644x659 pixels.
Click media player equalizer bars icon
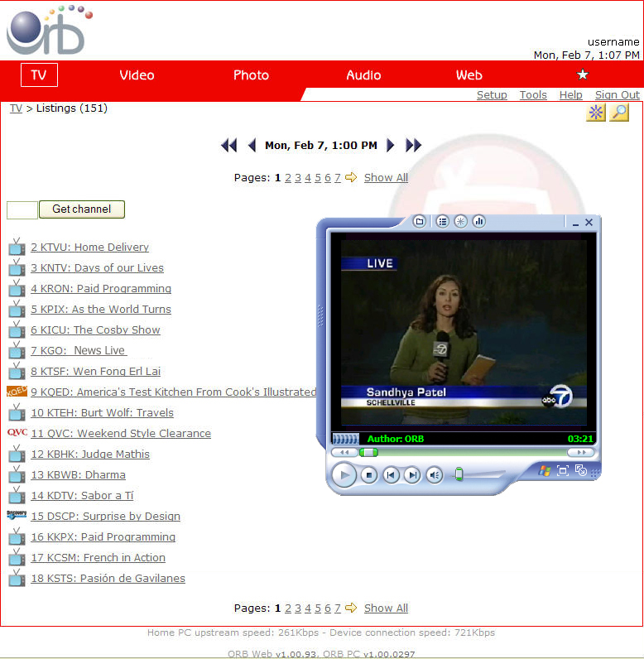tap(479, 222)
